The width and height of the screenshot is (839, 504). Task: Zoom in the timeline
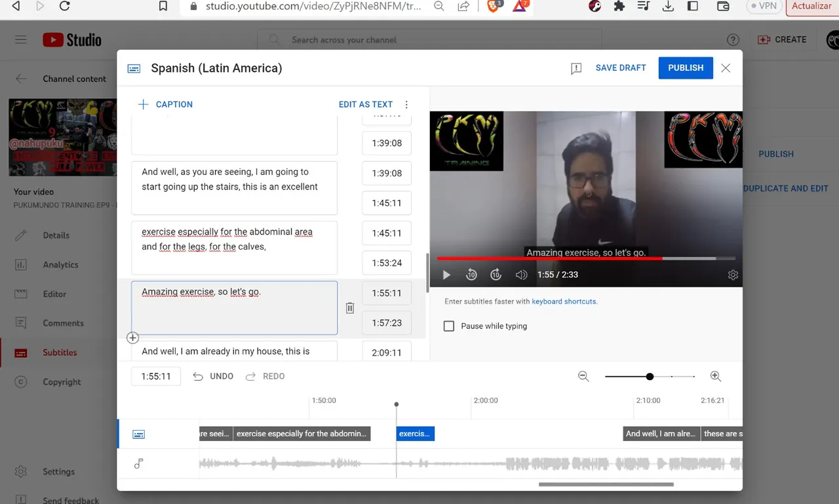point(716,376)
